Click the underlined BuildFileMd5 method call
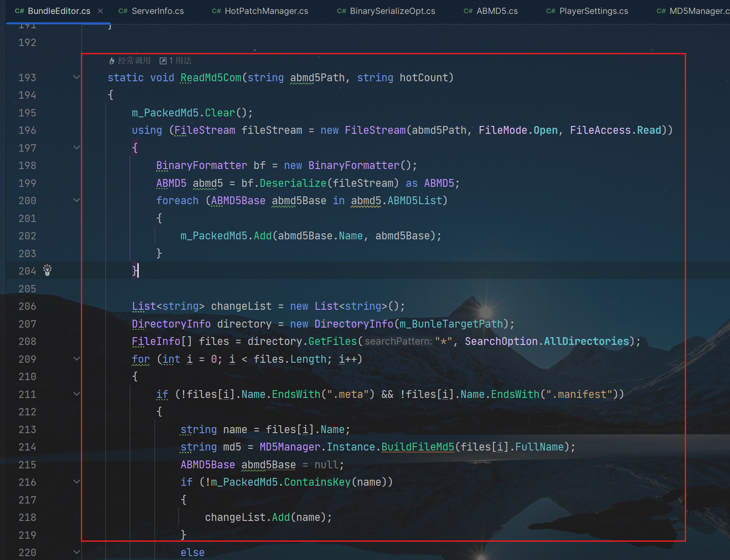 pos(417,447)
